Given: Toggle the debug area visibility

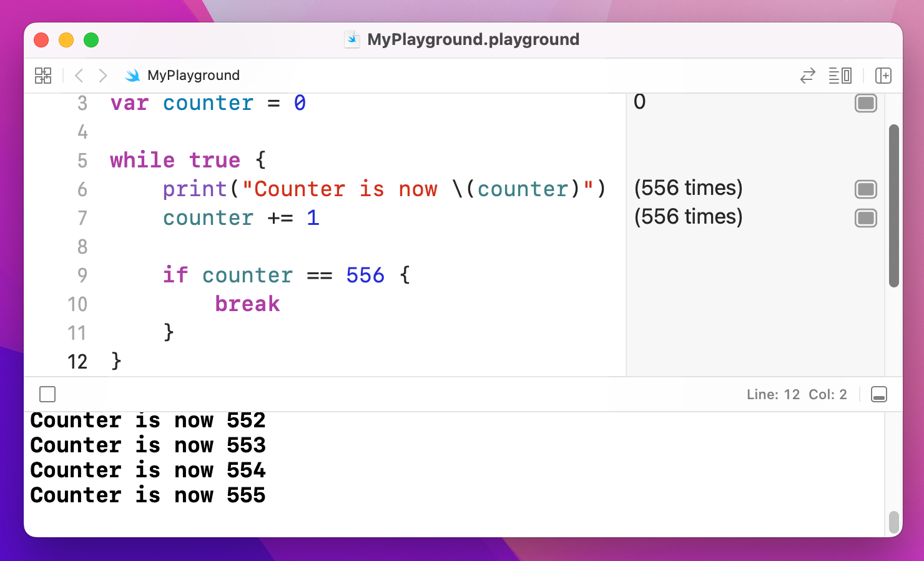Looking at the screenshot, I should [x=880, y=394].
